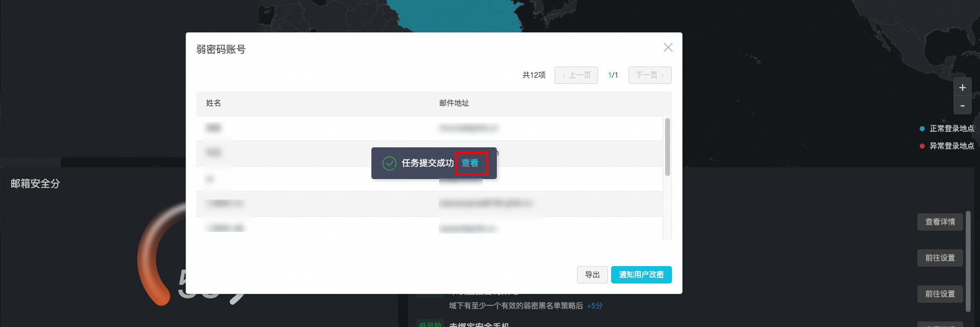Click the 邮件地址 column header
The height and width of the screenshot is (327, 980).
pyautogui.click(x=454, y=103)
